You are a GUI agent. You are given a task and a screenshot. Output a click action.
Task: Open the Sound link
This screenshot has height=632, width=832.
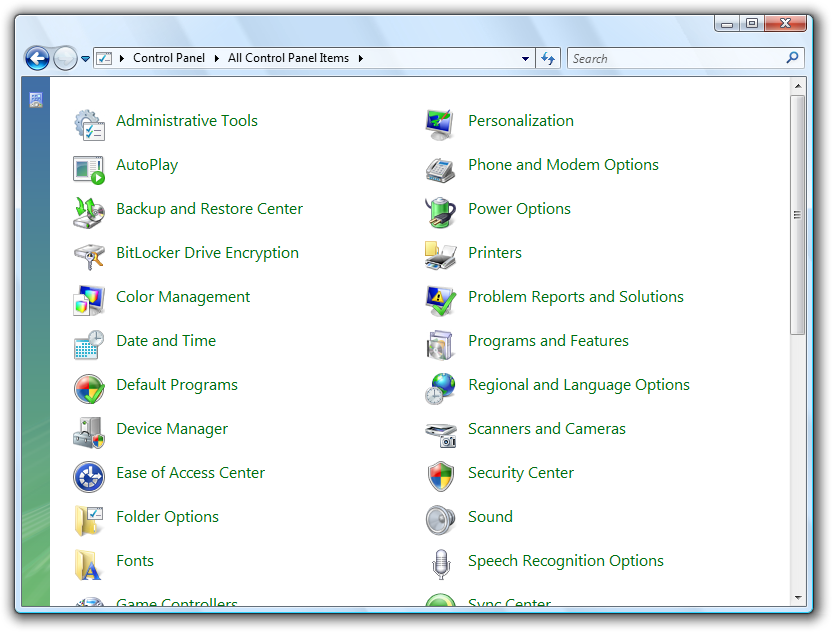(490, 517)
